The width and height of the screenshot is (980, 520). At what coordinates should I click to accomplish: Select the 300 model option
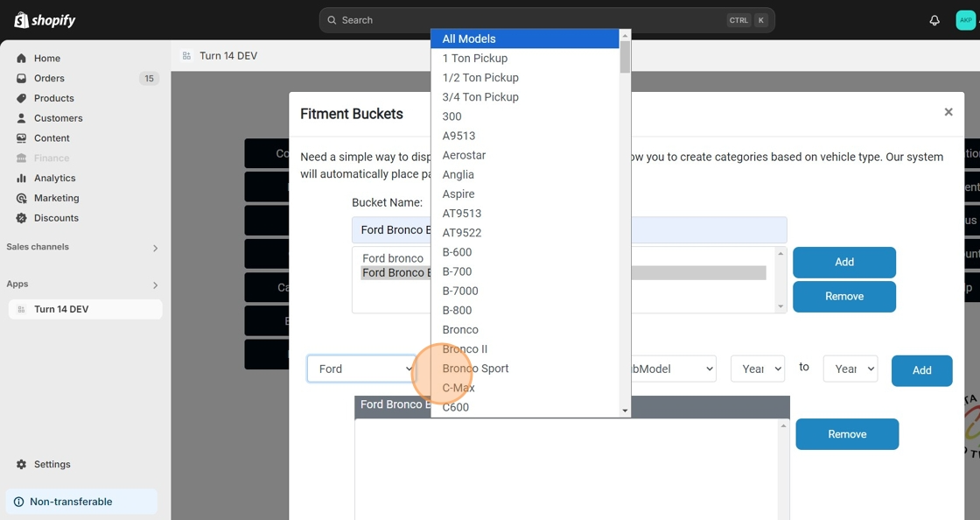click(525, 116)
